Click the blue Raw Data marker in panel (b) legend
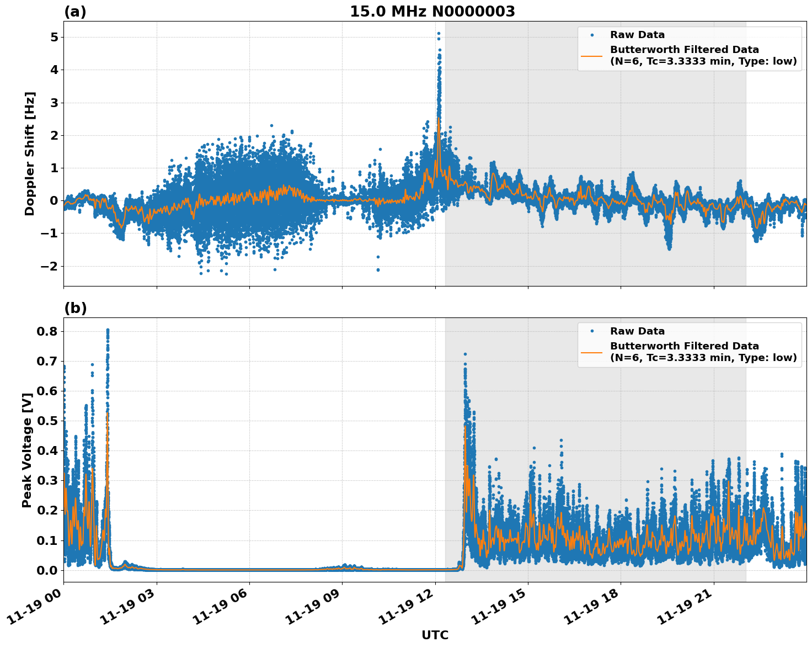Image resolution: width=812 pixels, height=647 pixels. point(592,332)
